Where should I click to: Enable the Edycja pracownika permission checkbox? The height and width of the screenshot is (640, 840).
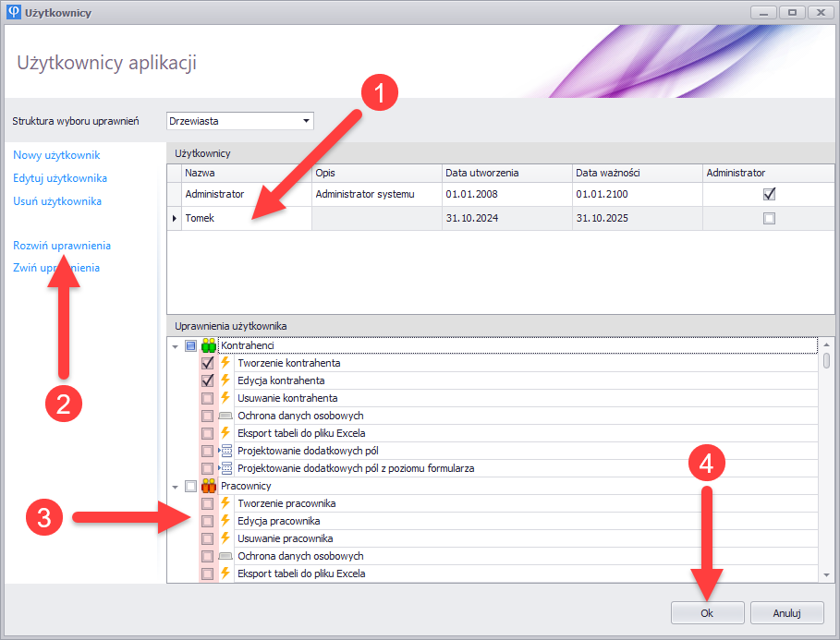(208, 521)
